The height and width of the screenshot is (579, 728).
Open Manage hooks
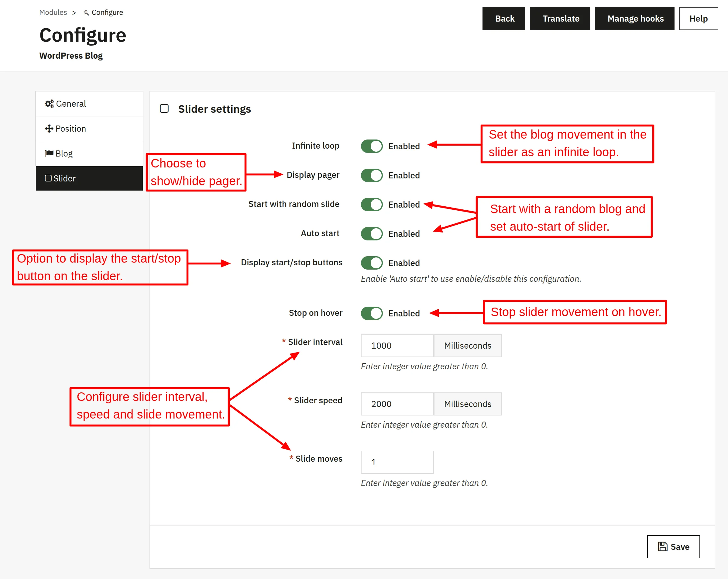click(634, 19)
